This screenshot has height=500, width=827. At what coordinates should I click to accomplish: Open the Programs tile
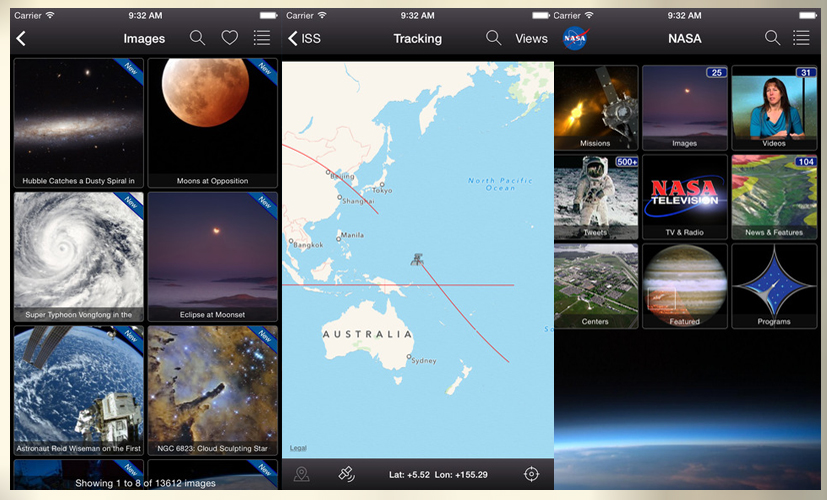click(774, 286)
